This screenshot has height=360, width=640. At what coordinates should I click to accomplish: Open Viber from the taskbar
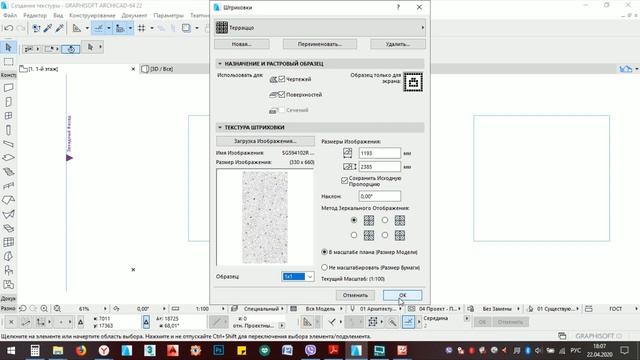(310, 351)
